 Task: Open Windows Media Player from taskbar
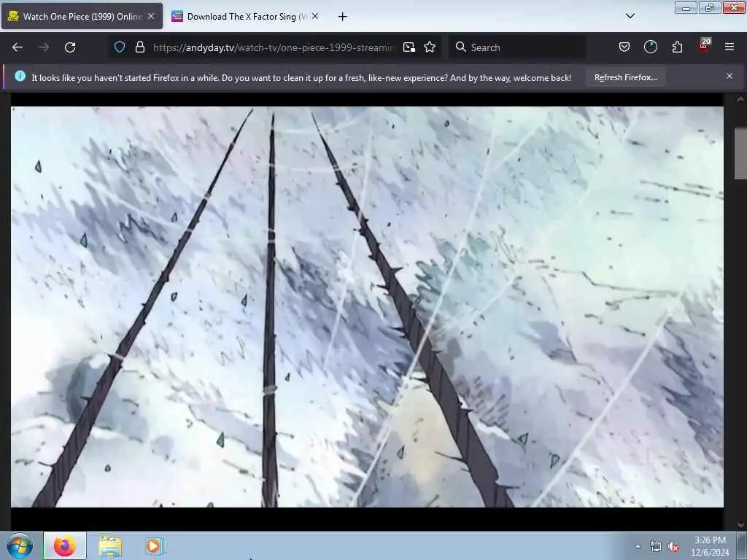click(154, 546)
